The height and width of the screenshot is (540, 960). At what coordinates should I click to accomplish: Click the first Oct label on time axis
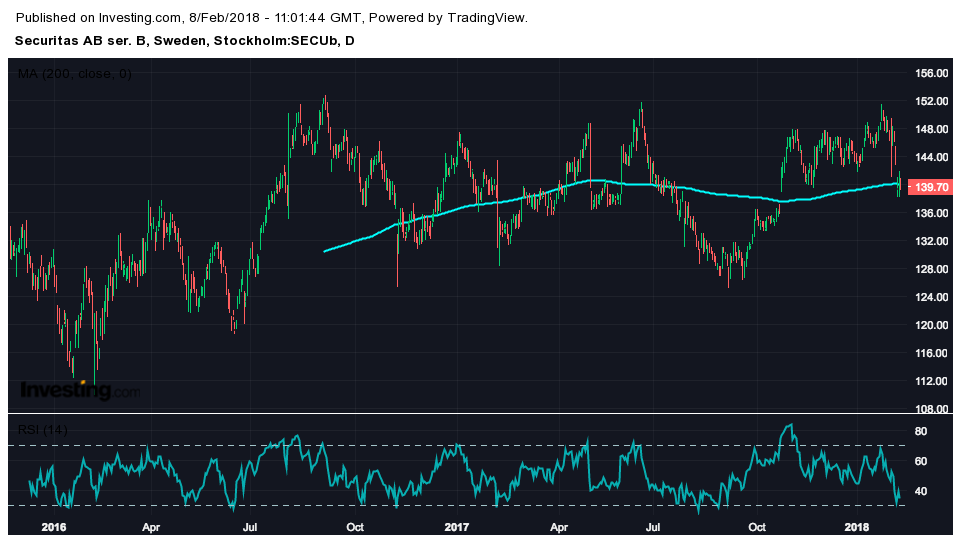[x=354, y=527]
